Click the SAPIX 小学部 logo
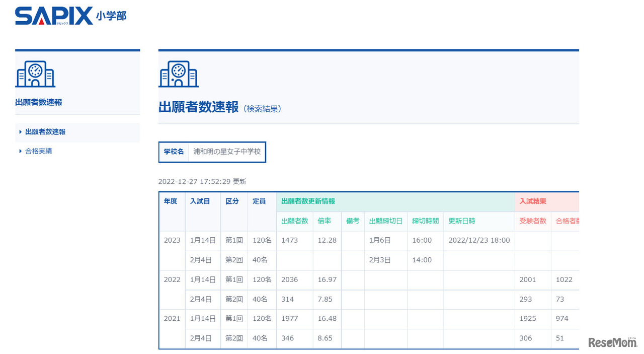Viewport: 644px width, 354px height. point(70,16)
